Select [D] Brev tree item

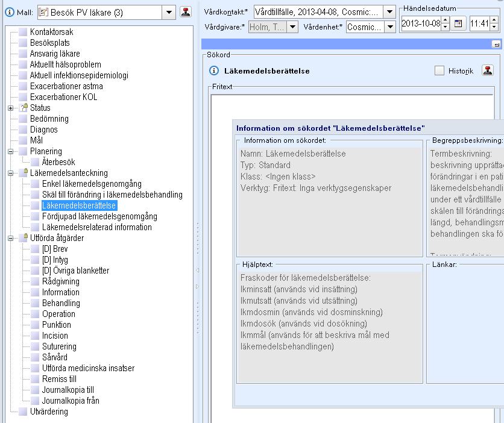pos(55,249)
